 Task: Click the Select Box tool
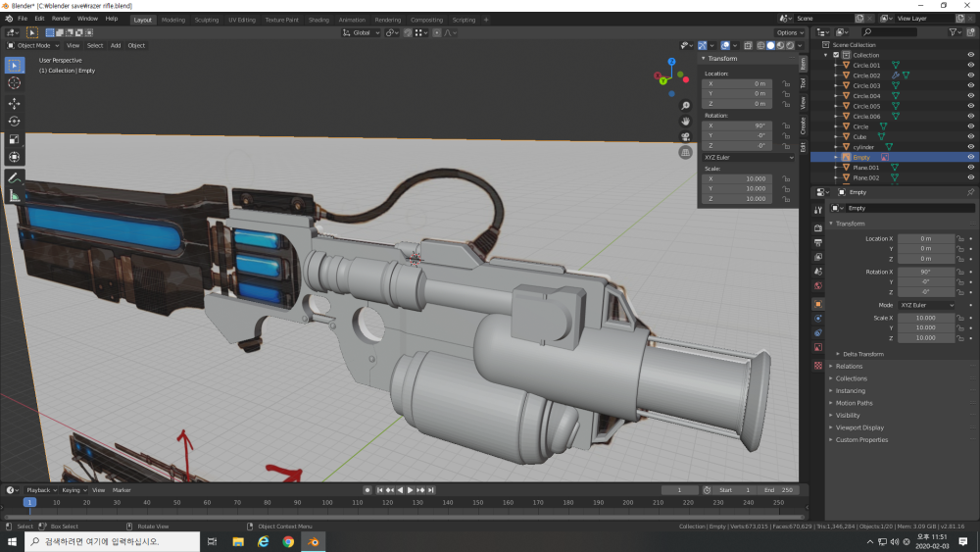tap(15, 65)
